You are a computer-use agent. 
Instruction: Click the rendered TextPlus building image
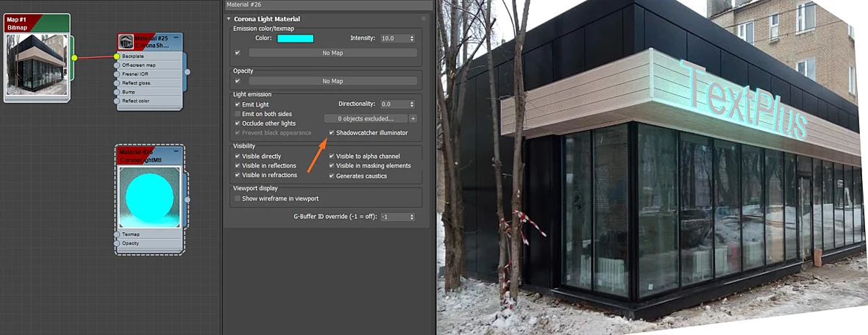(652, 167)
